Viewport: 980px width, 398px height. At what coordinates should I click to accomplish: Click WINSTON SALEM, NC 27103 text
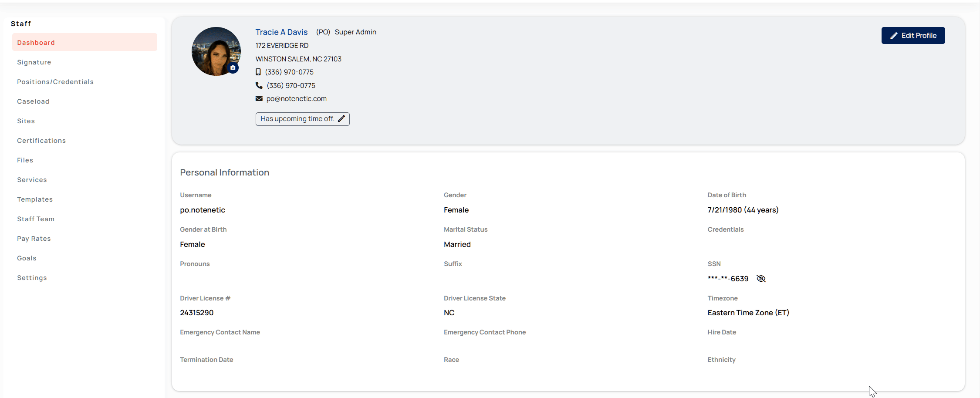pos(298,59)
